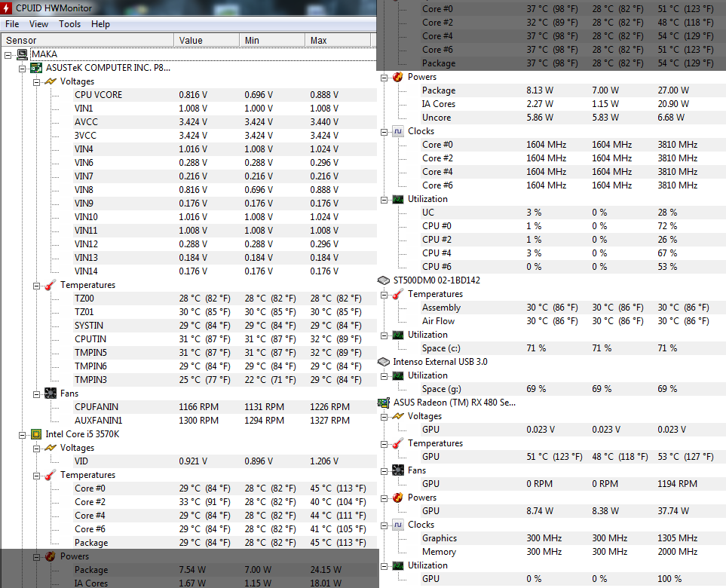Select the Uncore power row
The height and width of the screenshot is (588, 726).
tap(573, 118)
